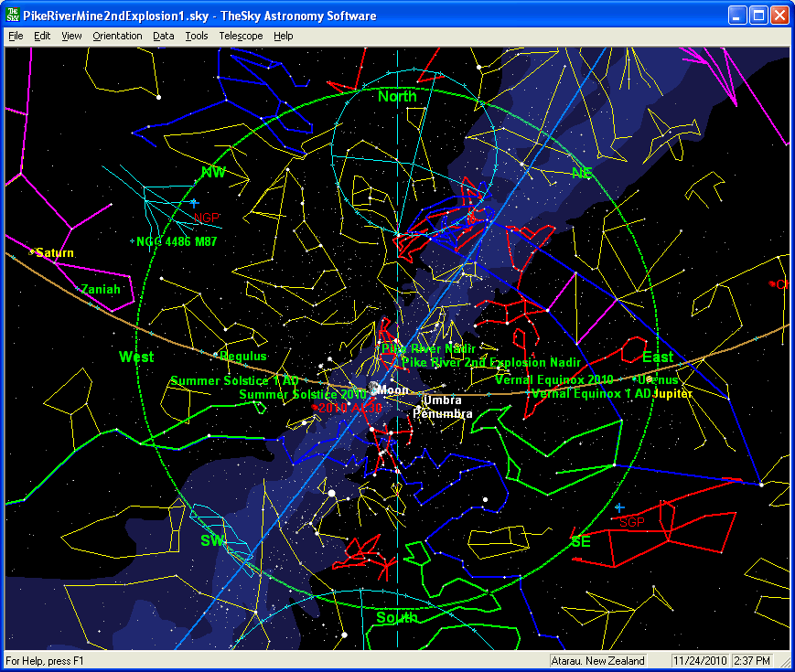Click the 2:37 PM time indicator
Image resolution: width=795 pixels, height=672 pixels.
coord(753,661)
